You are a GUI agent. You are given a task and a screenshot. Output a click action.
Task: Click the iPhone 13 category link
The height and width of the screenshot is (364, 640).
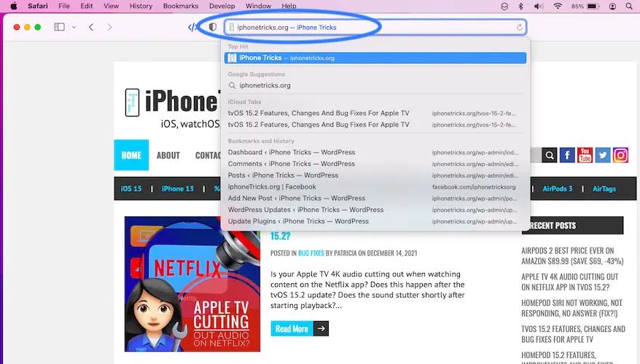pos(178,189)
